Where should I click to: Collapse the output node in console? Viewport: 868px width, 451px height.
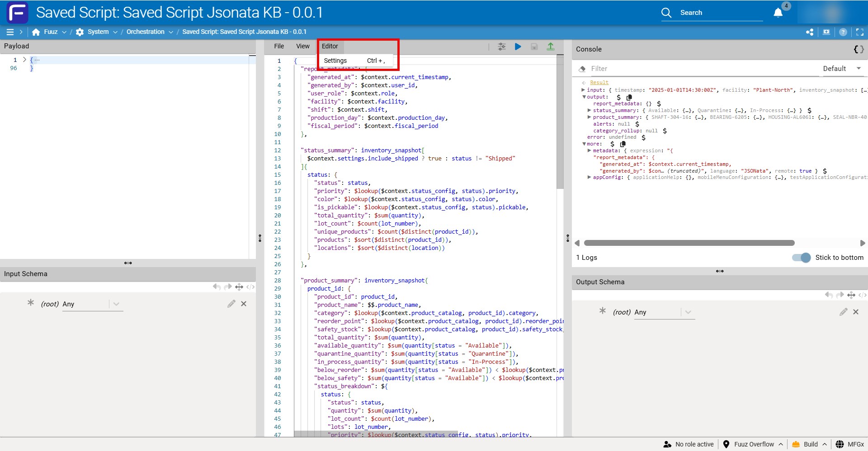click(x=584, y=97)
